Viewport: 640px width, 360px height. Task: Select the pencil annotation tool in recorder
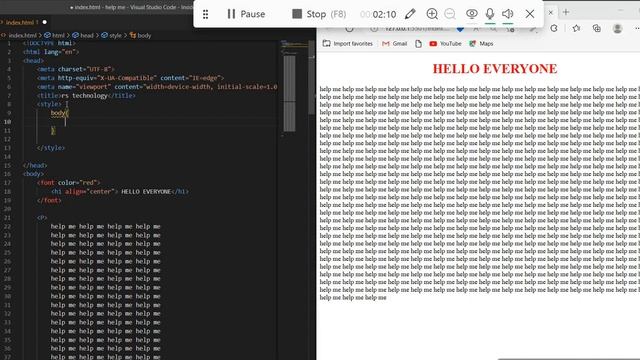(x=410, y=14)
